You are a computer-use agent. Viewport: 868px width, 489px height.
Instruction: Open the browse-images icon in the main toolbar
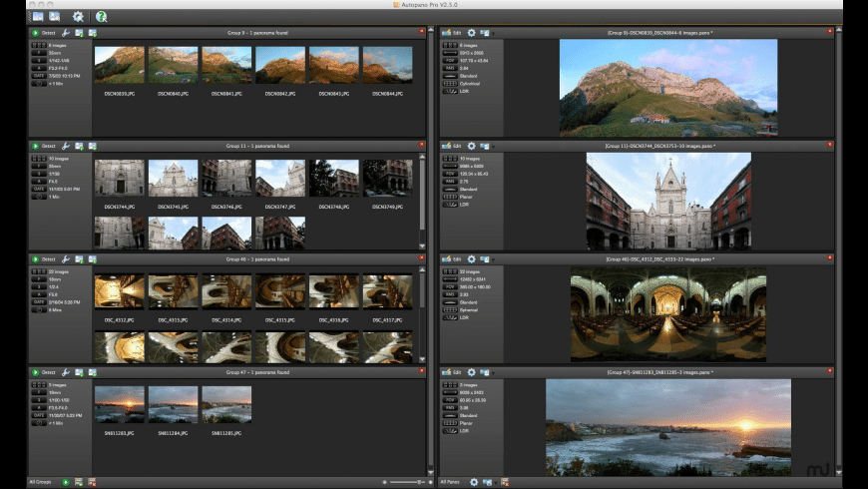(x=38, y=17)
